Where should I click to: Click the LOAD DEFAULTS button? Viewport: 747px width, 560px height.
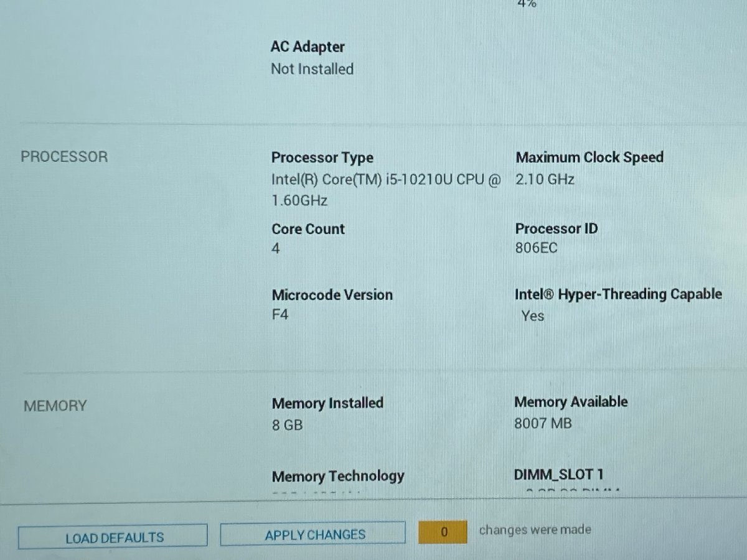click(x=113, y=537)
